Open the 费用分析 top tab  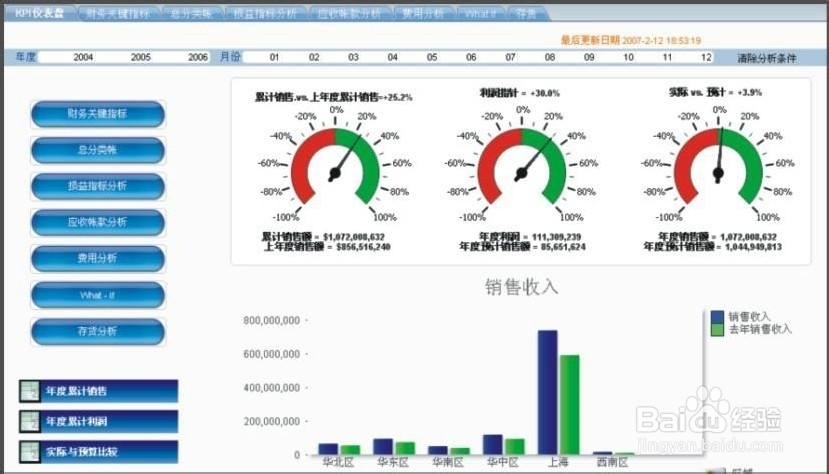coord(423,14)
